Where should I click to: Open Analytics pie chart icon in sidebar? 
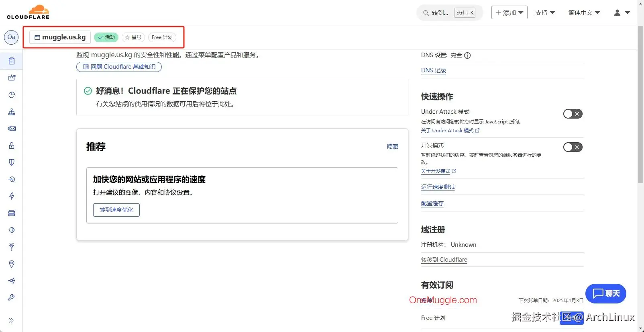(x=12, y=95)
